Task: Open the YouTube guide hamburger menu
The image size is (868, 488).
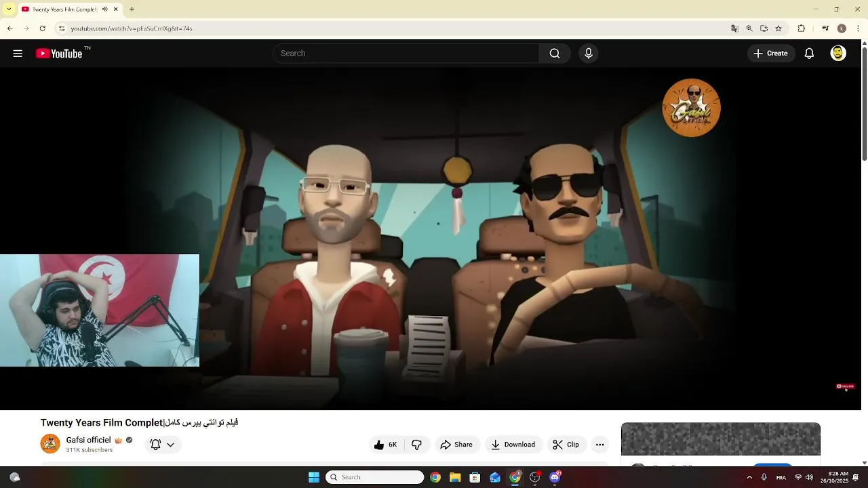Action: coord(18,54)
